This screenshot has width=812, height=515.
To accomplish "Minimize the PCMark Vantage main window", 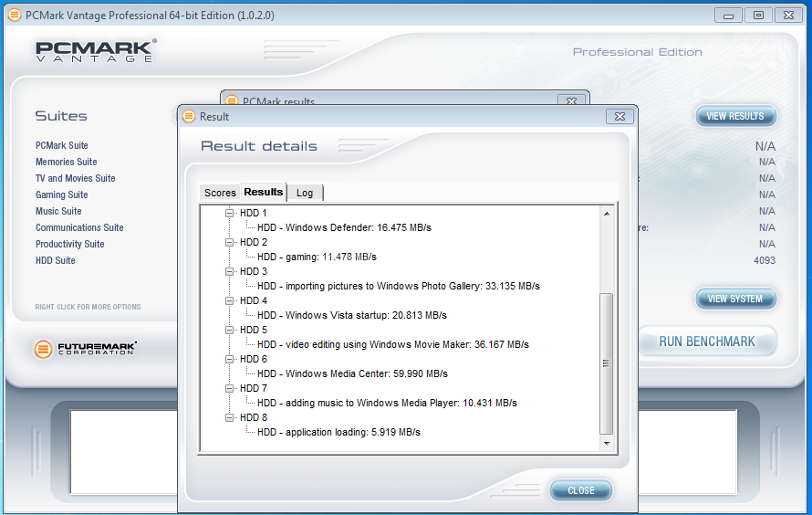I will [x=728, y=16].
